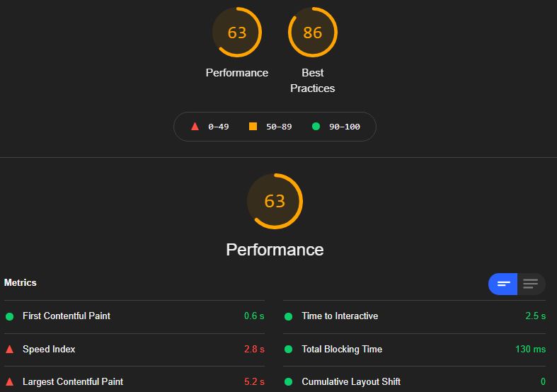Click the Performance score gauge at top
Image resolution: width=557 pixels, height=392 pixels.
237,33
